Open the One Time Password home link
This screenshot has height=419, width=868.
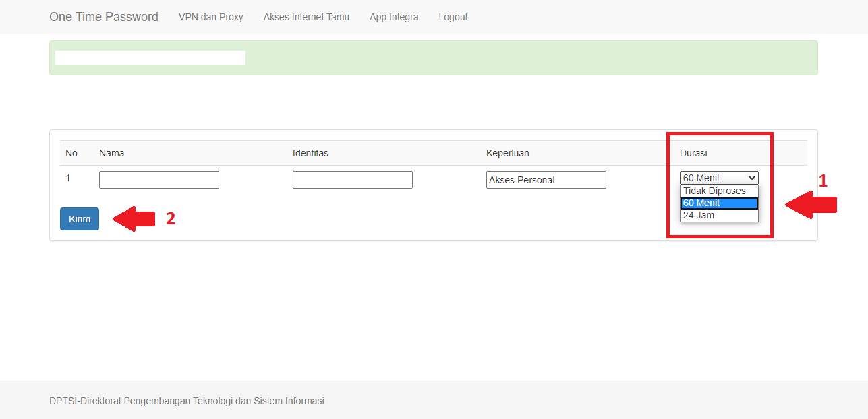tap(103, 17)
